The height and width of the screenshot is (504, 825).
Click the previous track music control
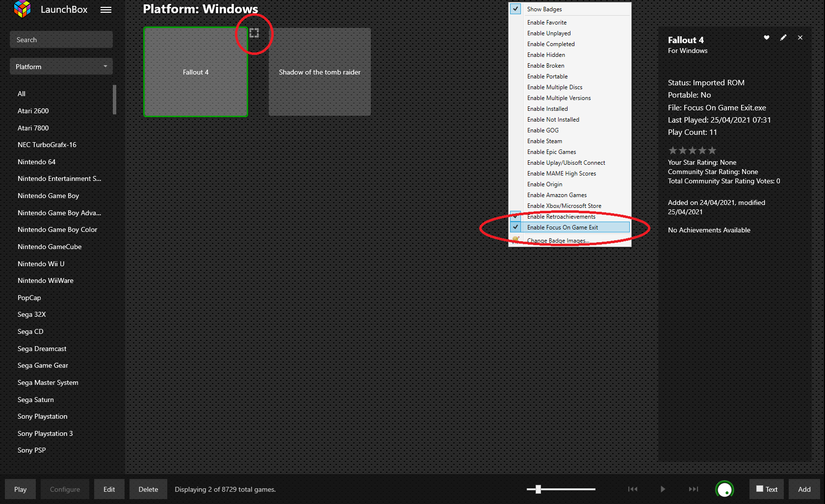click(633, 489)
